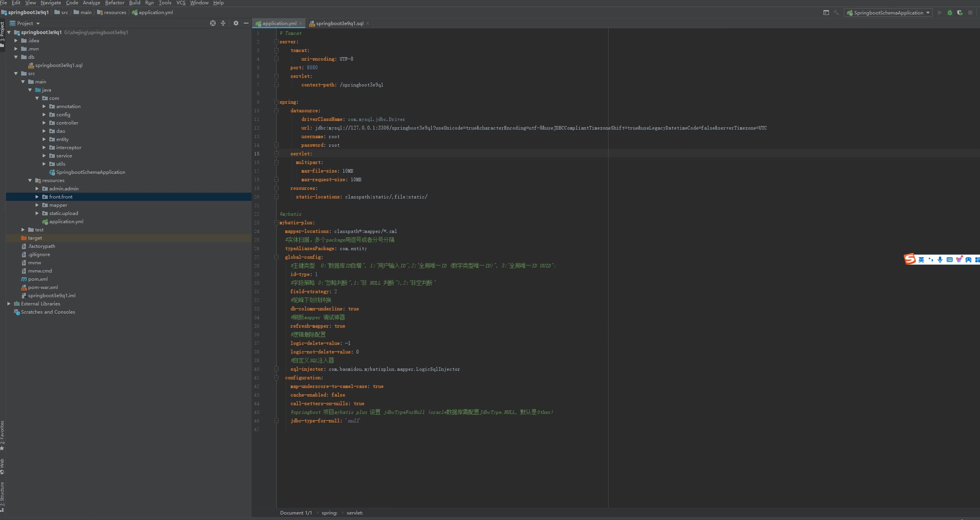
Task: Expand the .mvn folder
Action: click(16, 49)
